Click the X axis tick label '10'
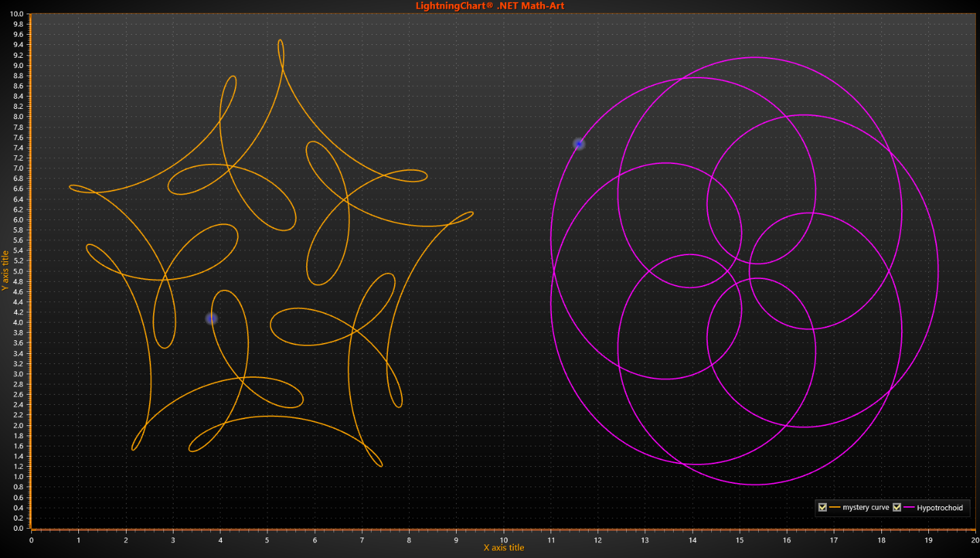Image resolution: width=980 pixels, height=558 pixels. click(504, 540)
